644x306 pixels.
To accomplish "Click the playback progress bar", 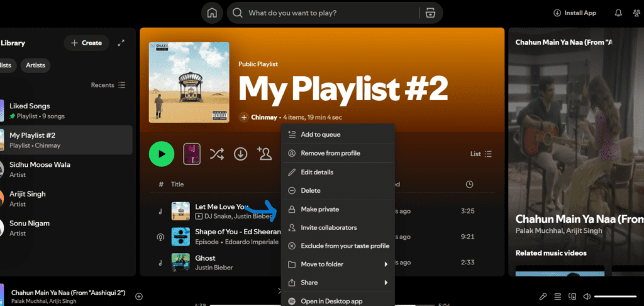I will click(323, 305).
